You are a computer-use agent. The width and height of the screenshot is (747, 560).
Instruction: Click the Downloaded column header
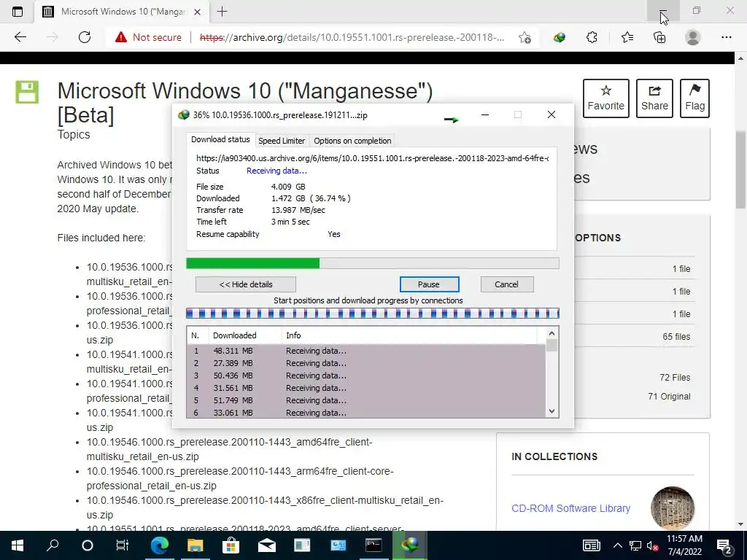[x=245, y=335]
